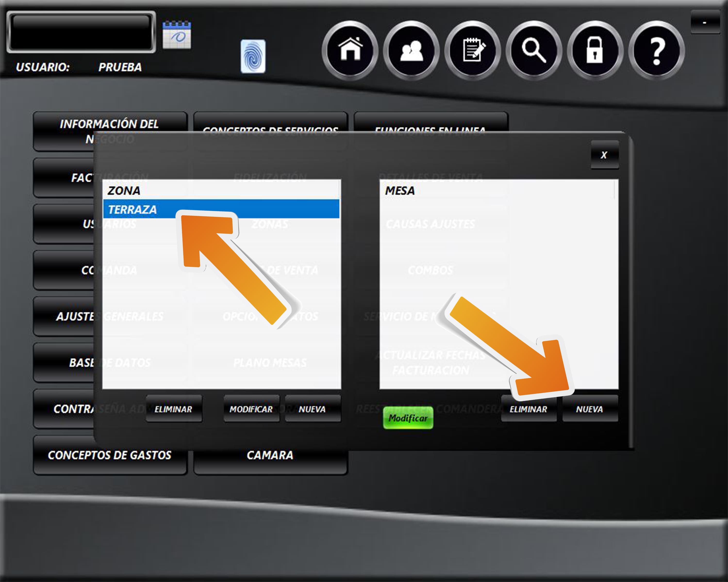Viewport: 728px width, 582px height.
Task: Click MODIFICAR under the ZONA list
Action: pyautogui.click(x=251, y=409)
